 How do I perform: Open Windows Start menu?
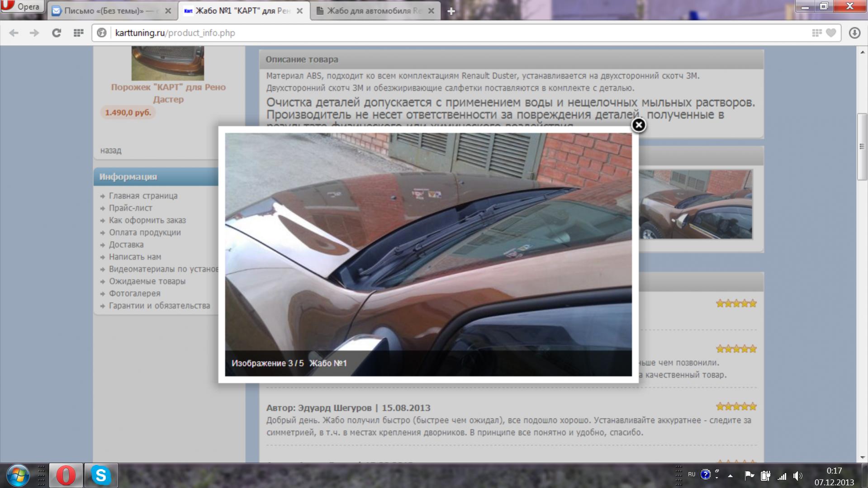click(17, 475)
